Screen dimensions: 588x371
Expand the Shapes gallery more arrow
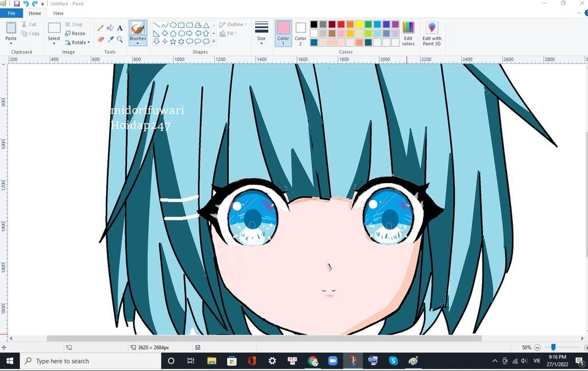point(214,42)
